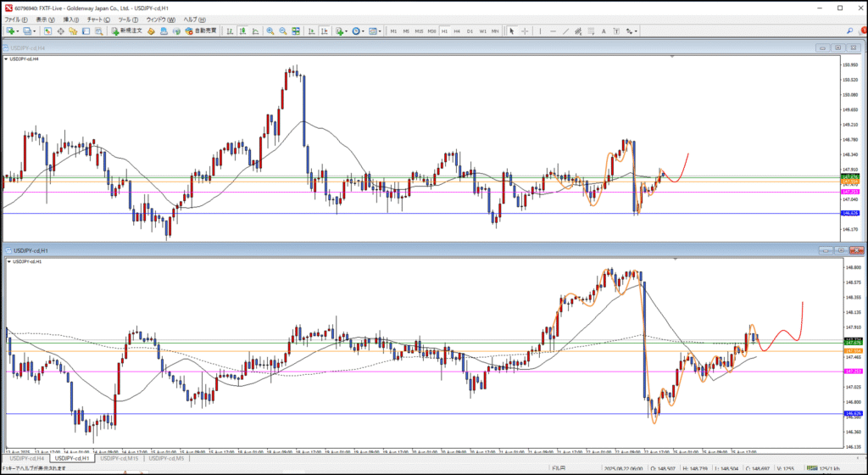Switch to the USDJPY-cd,H4 bottom tab
This screenshot has width=868, height=475.
pos(26,459)
